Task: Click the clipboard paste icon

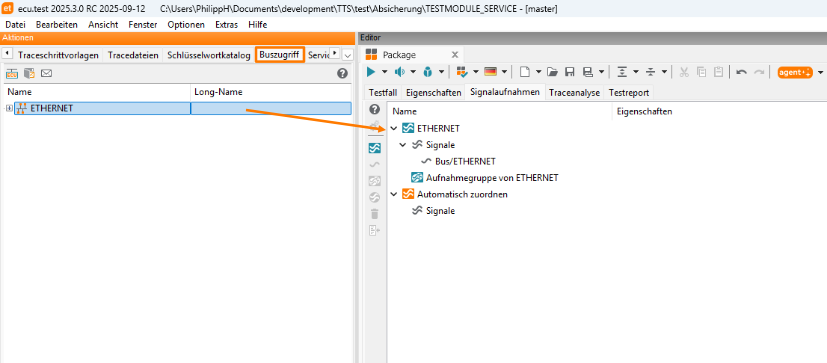Action: click(718, 72)
